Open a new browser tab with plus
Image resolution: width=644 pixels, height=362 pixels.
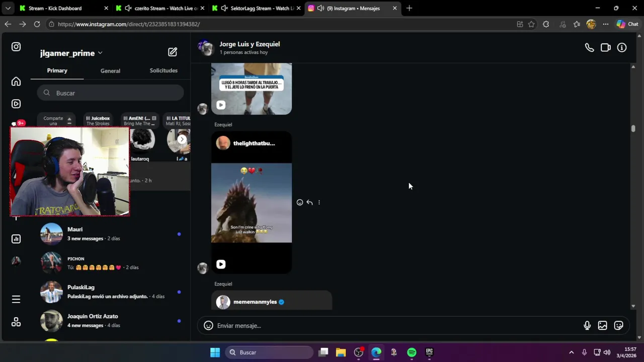[409, 8]
